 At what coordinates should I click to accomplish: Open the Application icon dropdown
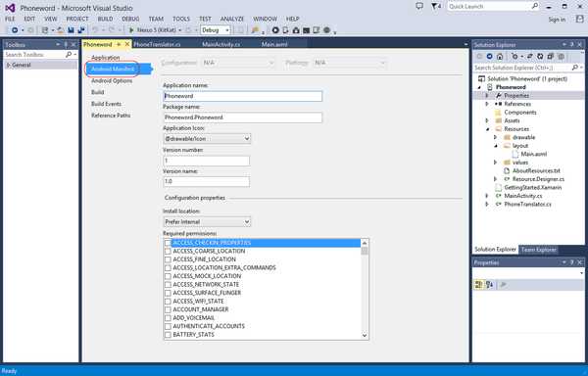click(x=207, y=139)
